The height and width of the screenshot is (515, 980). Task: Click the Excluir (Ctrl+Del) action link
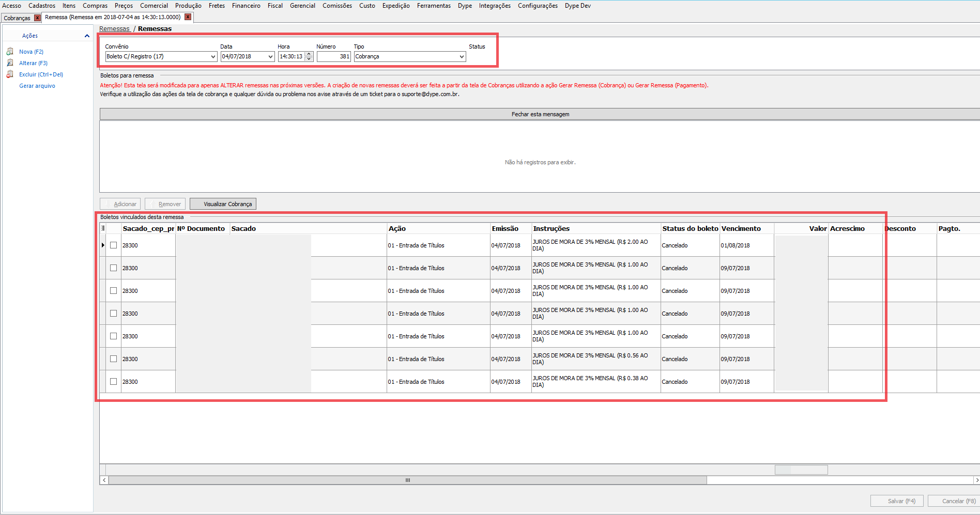point(41,74)
